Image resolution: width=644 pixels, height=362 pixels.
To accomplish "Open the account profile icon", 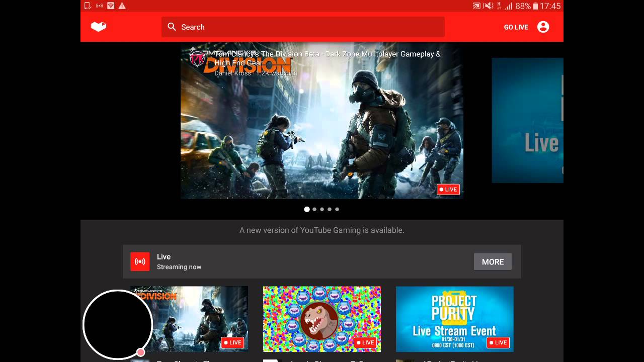I will point(543,27).
